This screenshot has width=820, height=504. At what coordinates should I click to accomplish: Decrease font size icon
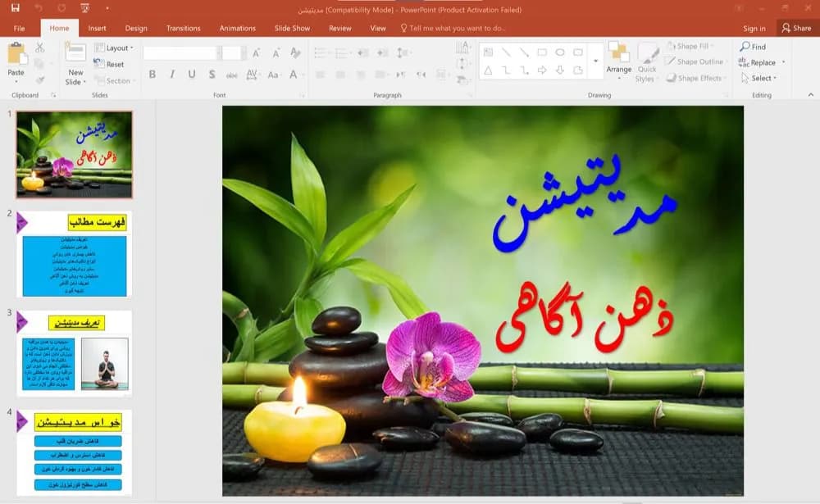276,52
